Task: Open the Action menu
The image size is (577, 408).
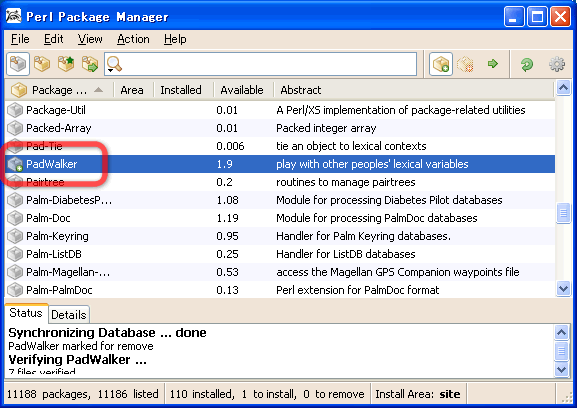Action: [133, 39]
